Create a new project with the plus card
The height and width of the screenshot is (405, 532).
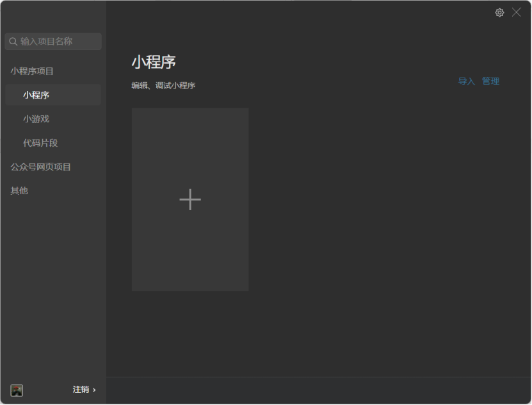(190, 199)
